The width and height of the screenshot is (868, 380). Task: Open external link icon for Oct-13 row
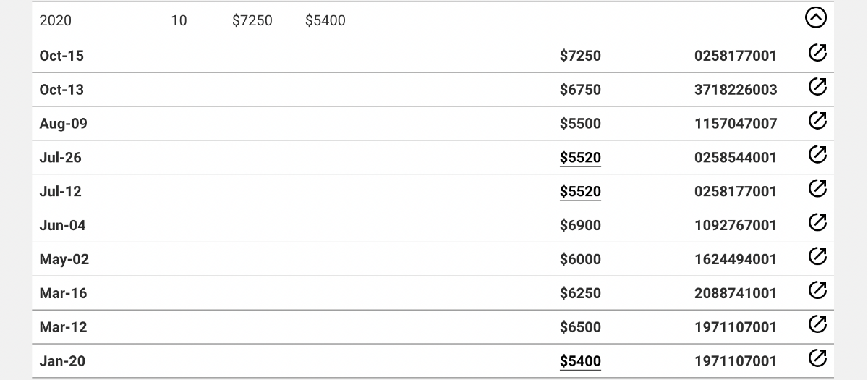click(x=817, y=87)
